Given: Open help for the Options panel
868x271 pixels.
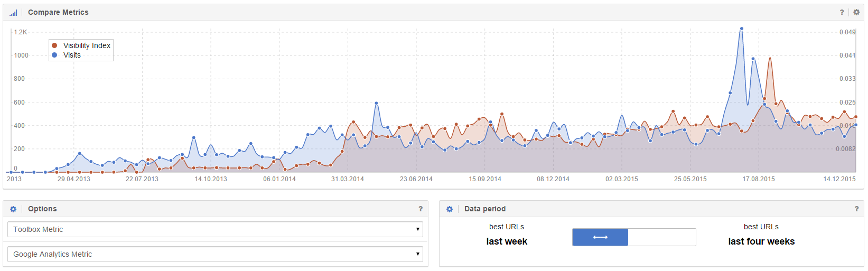Looking at the screenshot, I should [421, 209].
